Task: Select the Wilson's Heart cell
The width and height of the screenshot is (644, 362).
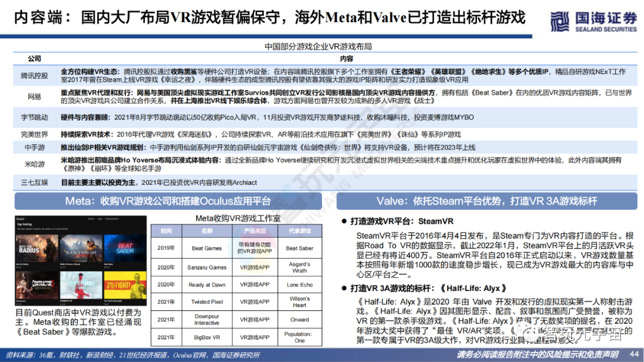Action: pos(299,302)
